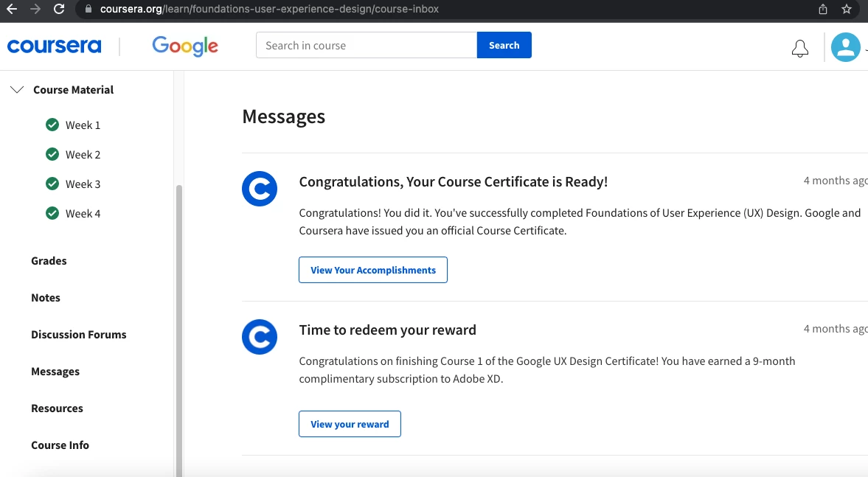
Task: Open Week 2 in course material
Action: (x=83, y=154)
